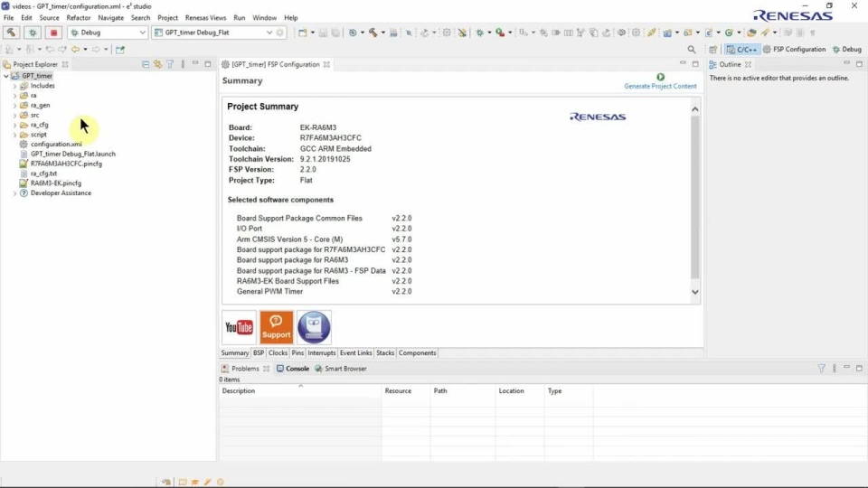The image size is (868, 488).
Task: Open the YouTube icon in Summary
Action: coord(240,327)
